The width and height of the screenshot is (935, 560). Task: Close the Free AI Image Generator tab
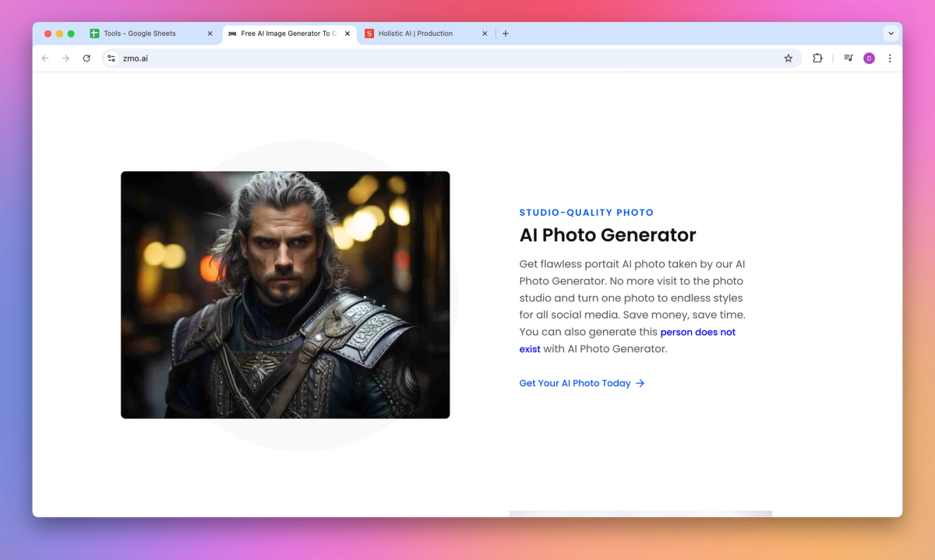coord(348,33)
